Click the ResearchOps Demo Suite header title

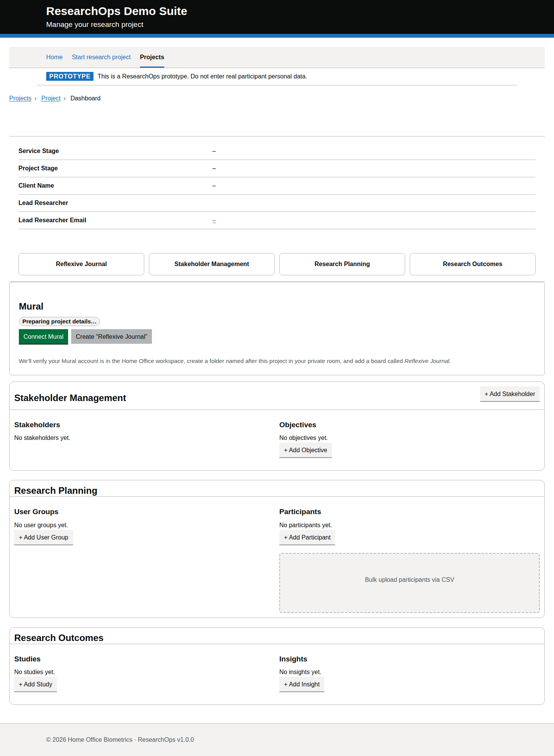[x=117, y=11]
